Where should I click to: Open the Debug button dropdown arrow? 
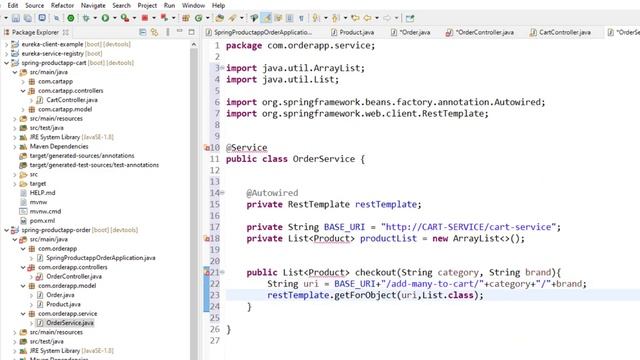coord(95,18)
